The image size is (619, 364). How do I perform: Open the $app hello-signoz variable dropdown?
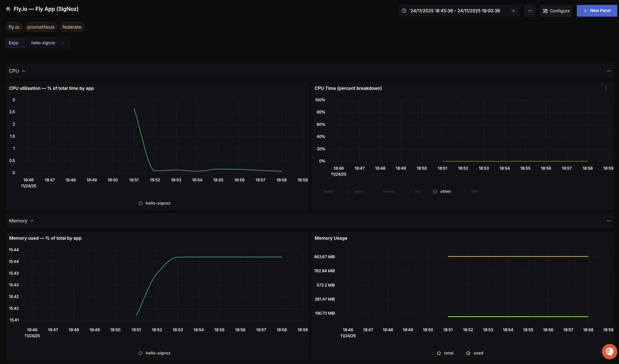click(47, 43)
